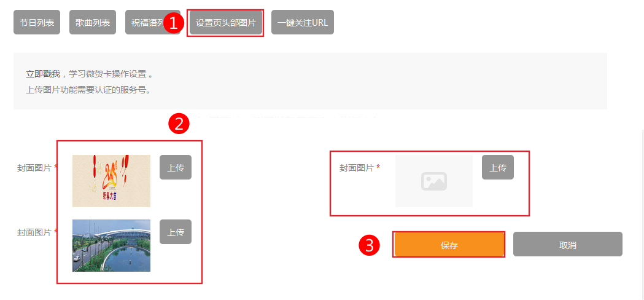Viewport: 644px width, 300px height.
Task: Follow the 立即戳我 tutorial link
Action: [43, 74]
